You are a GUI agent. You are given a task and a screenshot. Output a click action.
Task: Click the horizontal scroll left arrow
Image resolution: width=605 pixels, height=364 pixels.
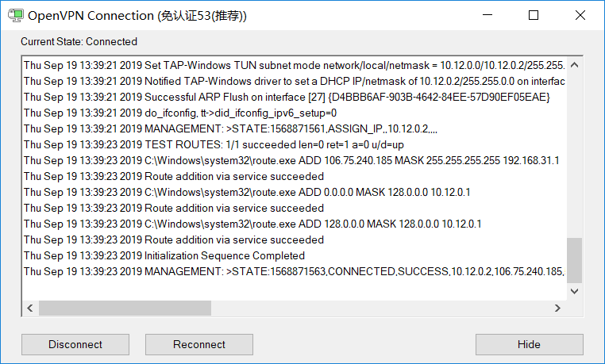pyautogui.click(x=30, y=308)
